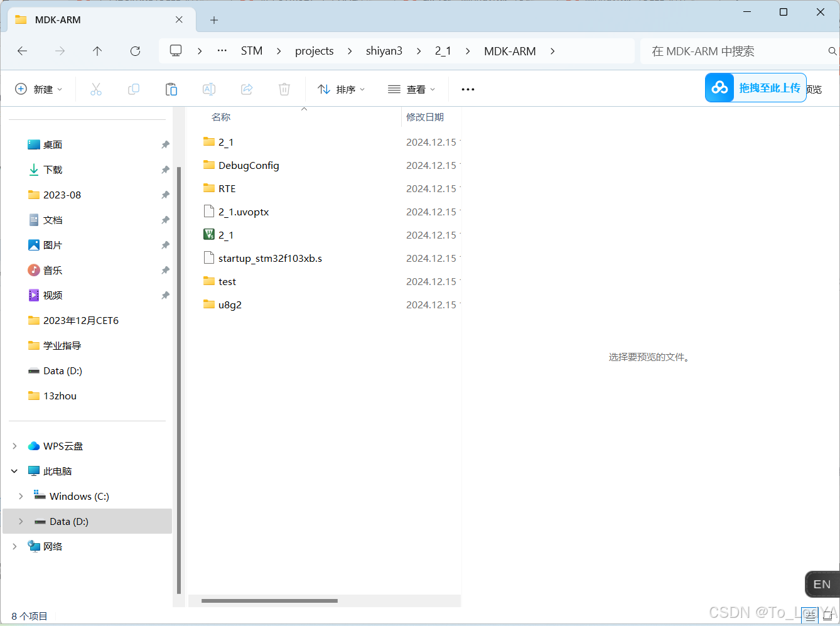Expand chevron after MDK-ARM in breadcrumb
840x626 pixels.
(x=552, y=51)
